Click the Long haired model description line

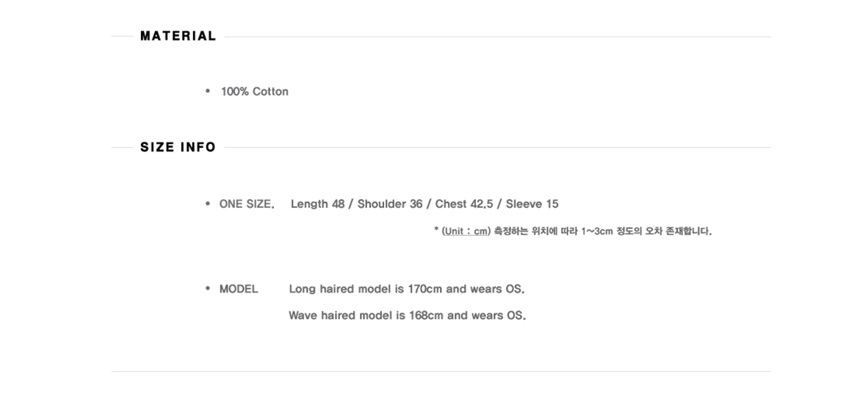coord(407,289)
